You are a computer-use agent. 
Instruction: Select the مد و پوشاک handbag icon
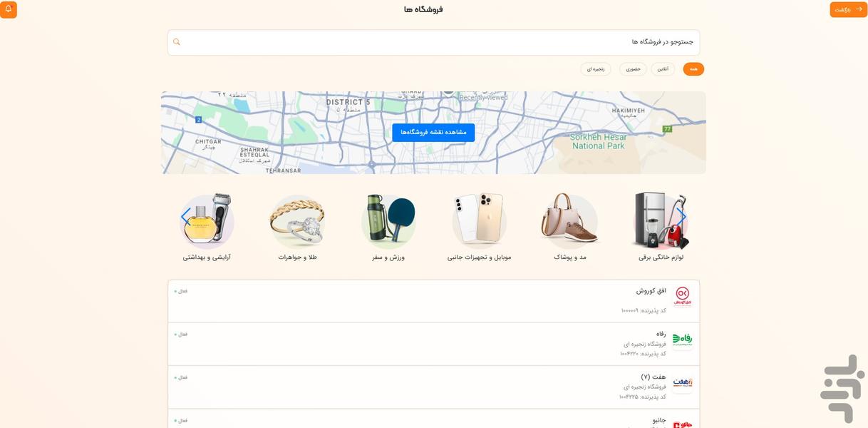[x=570, y=220]
